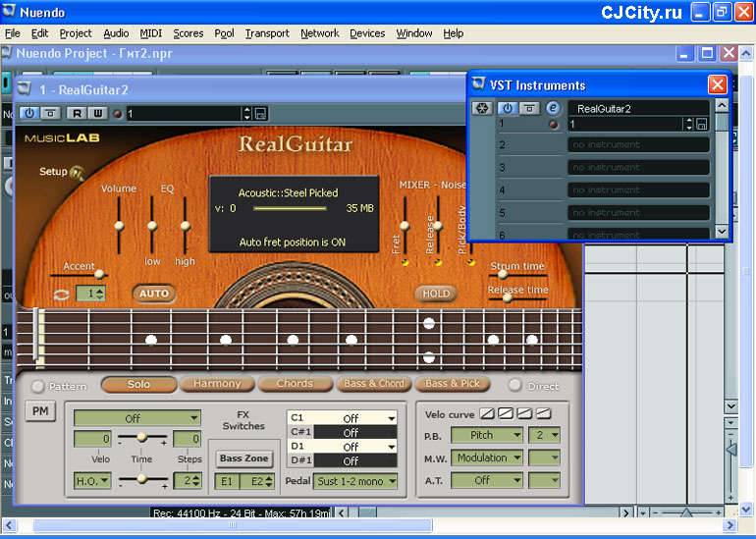
Task: Move the Release time slider
Action: [x=508, y=297]
